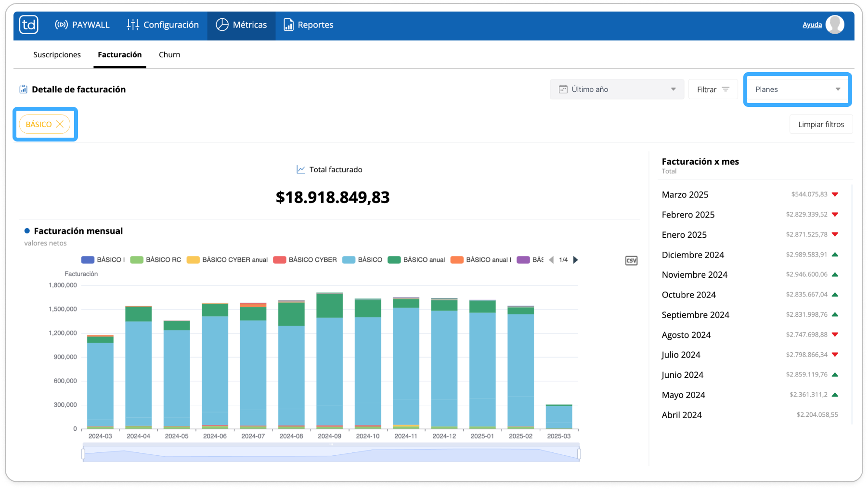
Task: Open the Configuración menu
Action: click(163, 25)
